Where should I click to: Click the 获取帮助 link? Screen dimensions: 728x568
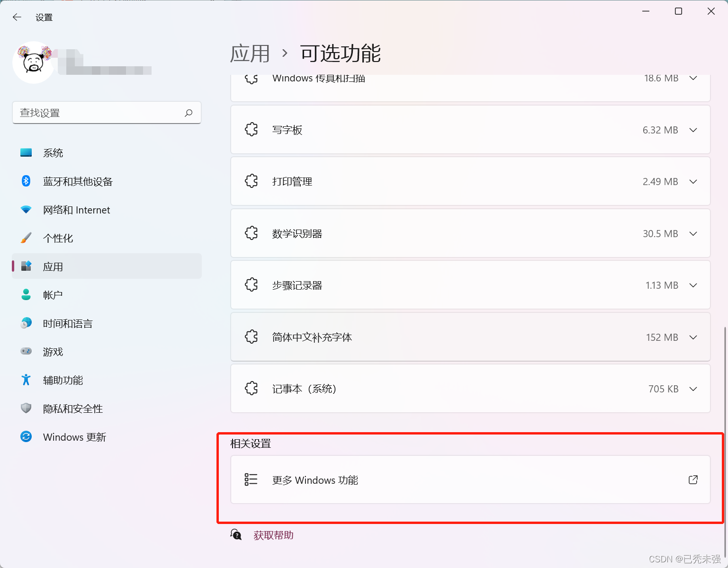click(x=273, y=535)
